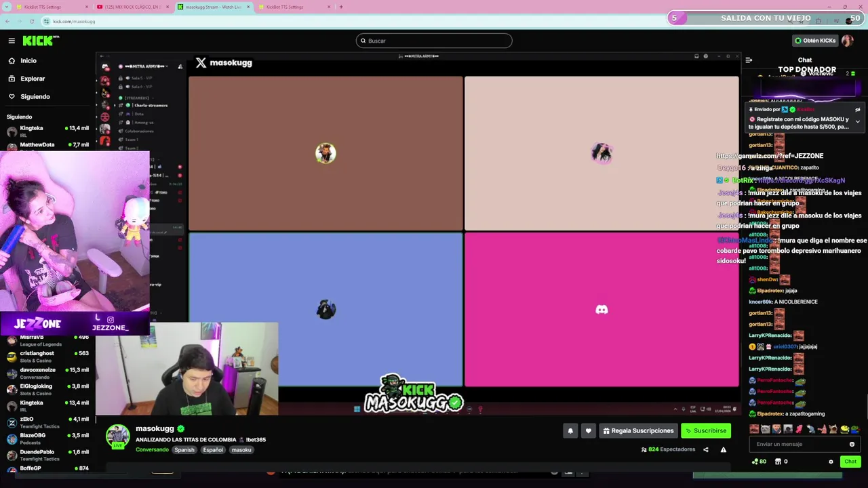Viewport: 868px width, 488px height.
Task: Open the Kick hamburger menu
Action: tap(12, 41)
